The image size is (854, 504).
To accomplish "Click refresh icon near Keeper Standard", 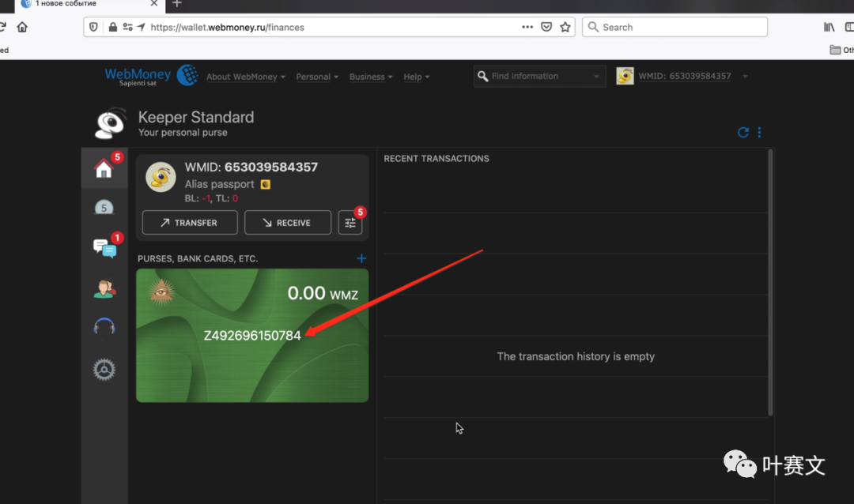I will tap(743, 133).
